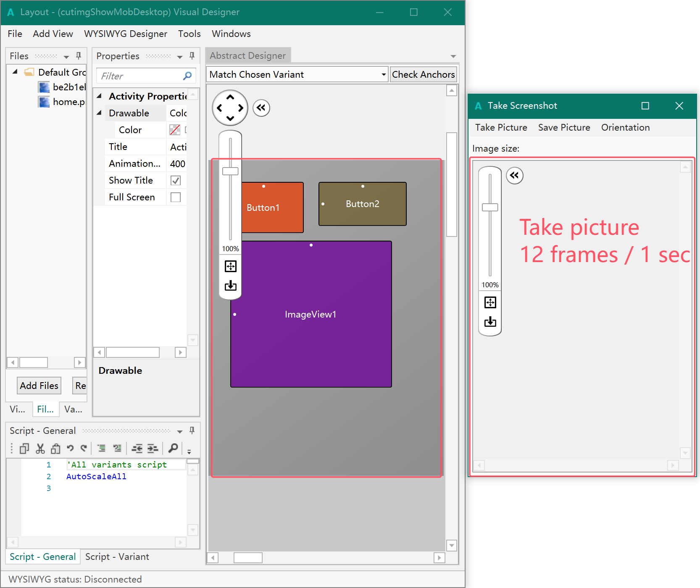Click the Drawable Color swatch
The width and height of the screenshot is (700, 588).
pos(175,130)
